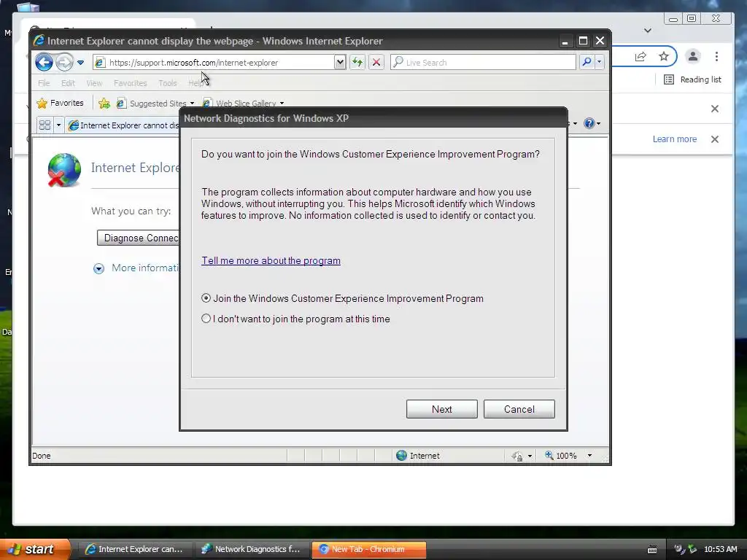
Task: Click the 100% zoom level button
Action: click(561, 456)
